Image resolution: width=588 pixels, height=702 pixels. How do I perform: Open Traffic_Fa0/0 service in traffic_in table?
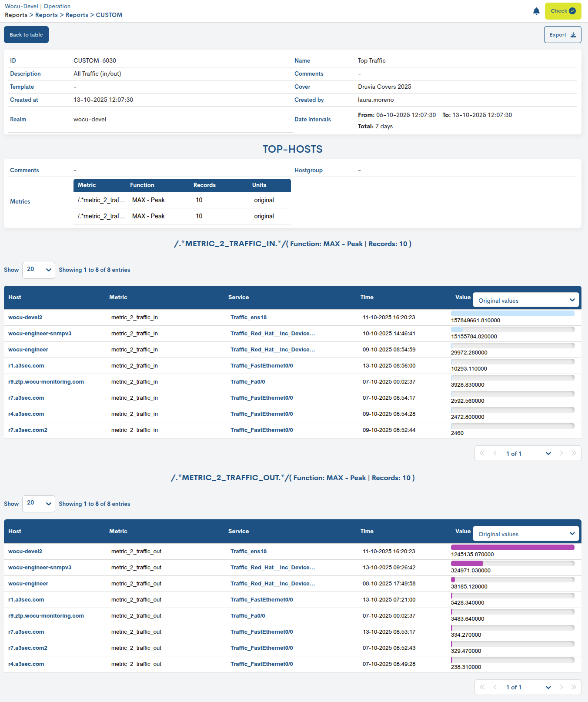[248, 382]
